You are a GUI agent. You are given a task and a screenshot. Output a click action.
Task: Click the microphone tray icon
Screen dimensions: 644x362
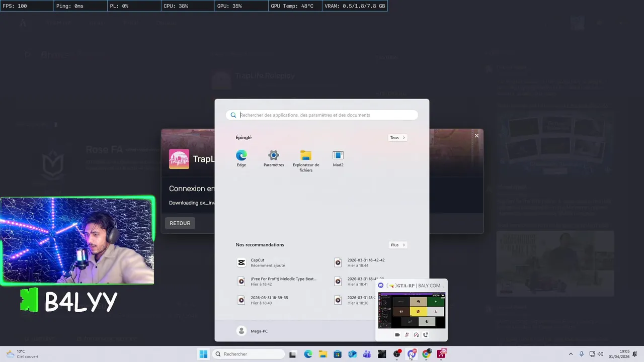(582, 354)
